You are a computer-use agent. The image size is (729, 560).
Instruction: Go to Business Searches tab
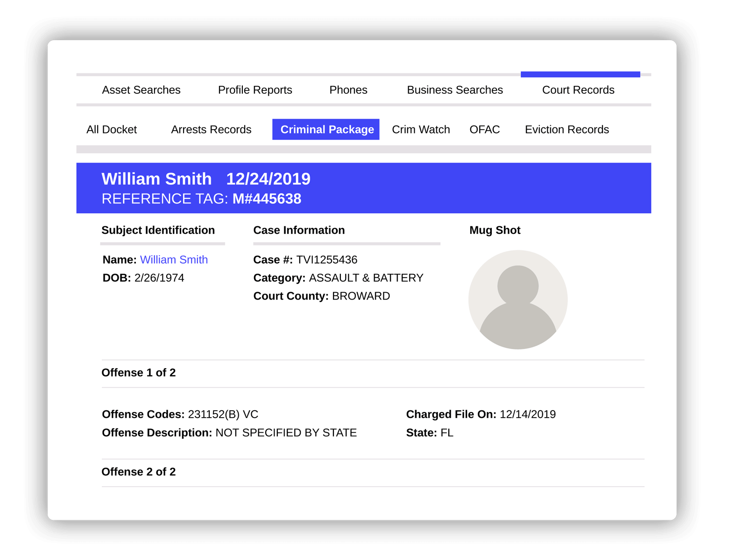pyautogui.click(x=455, y=90)
